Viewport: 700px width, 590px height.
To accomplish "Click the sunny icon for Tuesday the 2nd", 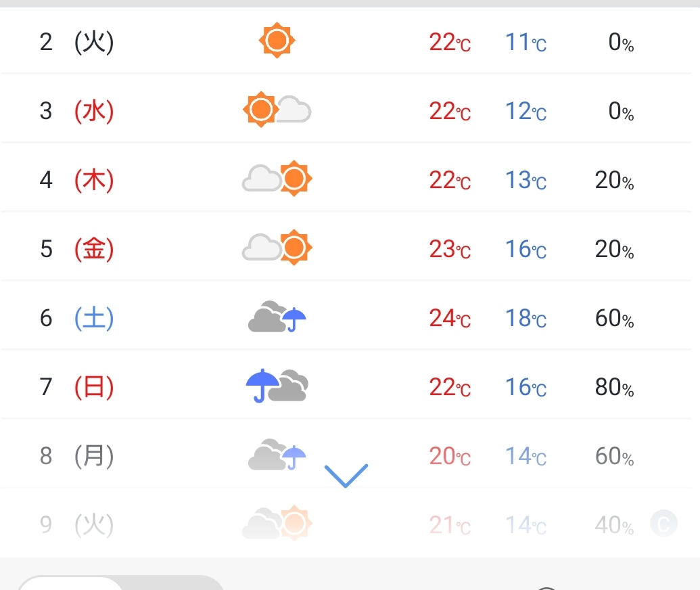I will (x=277, y=41).
